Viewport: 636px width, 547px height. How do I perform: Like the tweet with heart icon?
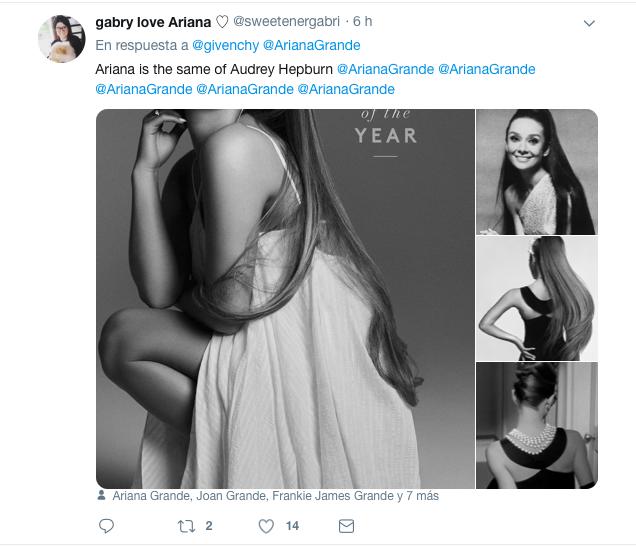[x=266, y=525]
